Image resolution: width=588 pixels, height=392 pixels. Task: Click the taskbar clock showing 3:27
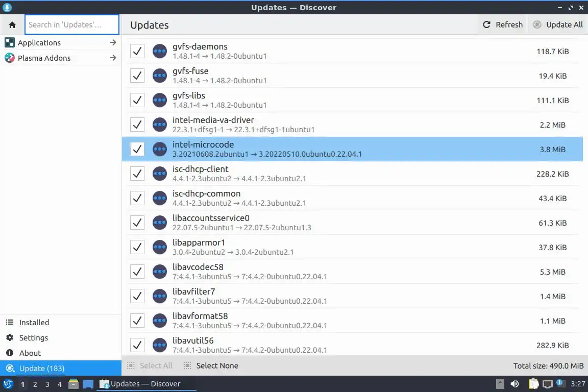(x=578, y=384)
